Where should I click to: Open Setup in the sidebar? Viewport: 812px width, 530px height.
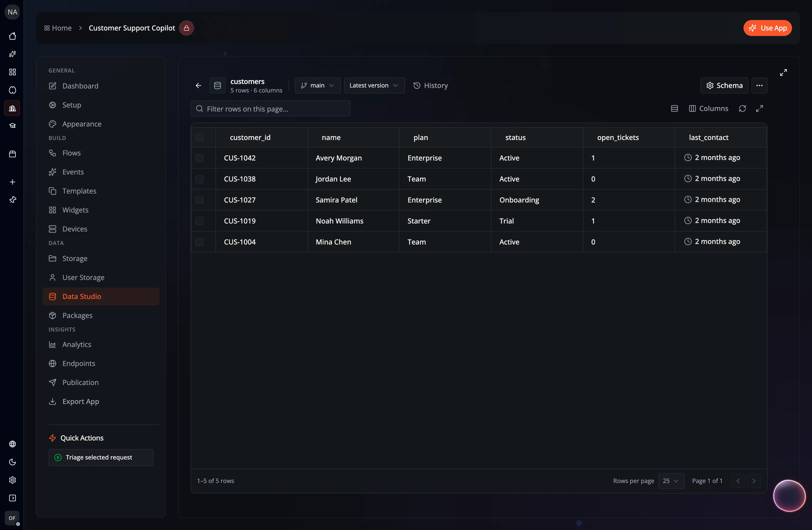click(101, 105)
